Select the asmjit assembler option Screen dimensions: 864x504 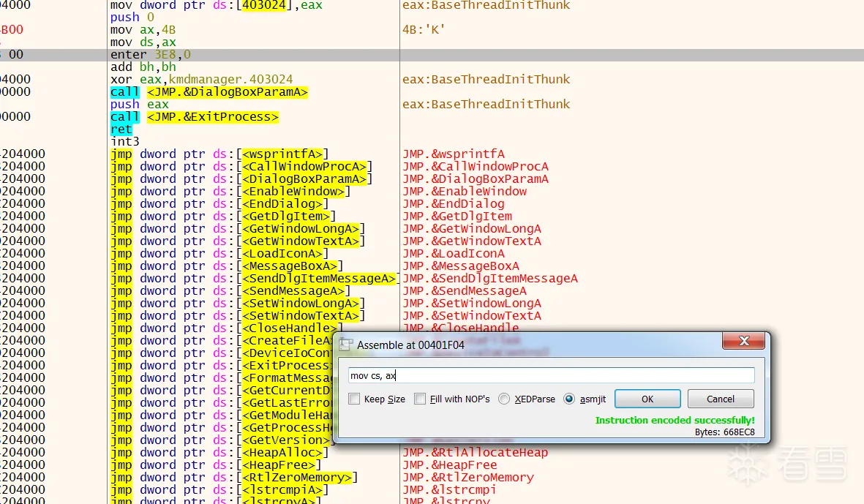(x=569, y=399)
